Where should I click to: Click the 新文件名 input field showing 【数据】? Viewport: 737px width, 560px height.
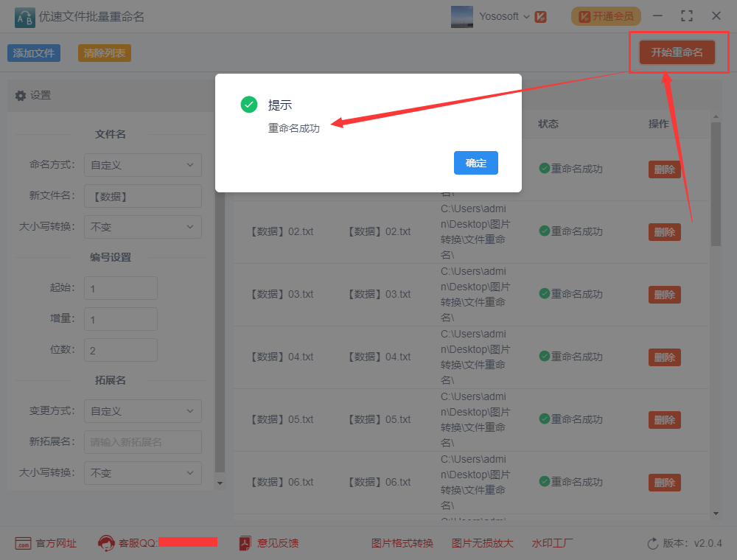[142, 196]
